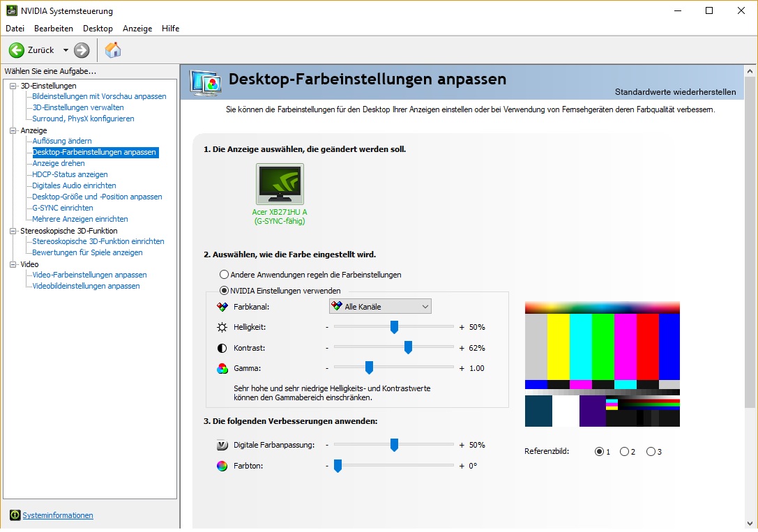Viewport: 758px width, 532px height.
Task: Click the Systeminformationen icon
Action: [15, 515]
